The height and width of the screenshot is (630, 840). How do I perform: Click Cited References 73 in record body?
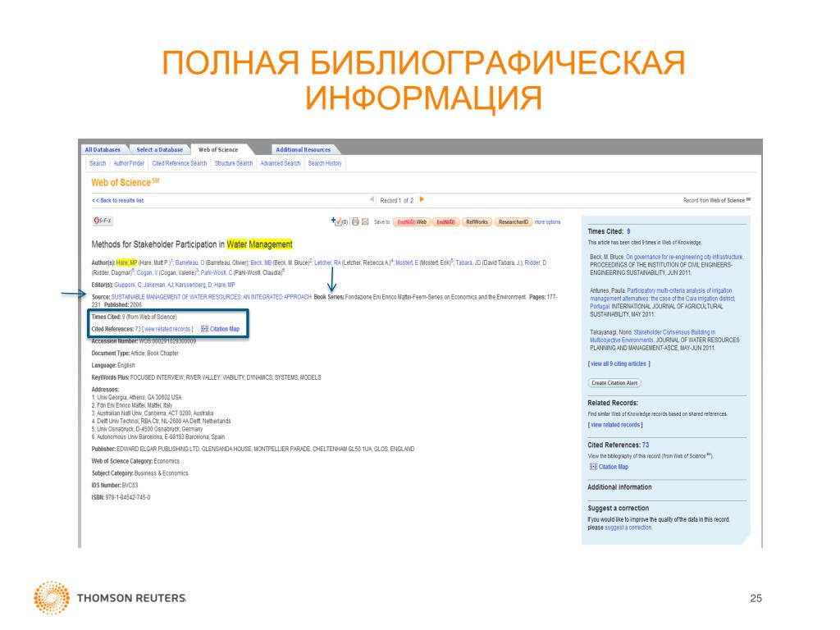click(138, 329)
